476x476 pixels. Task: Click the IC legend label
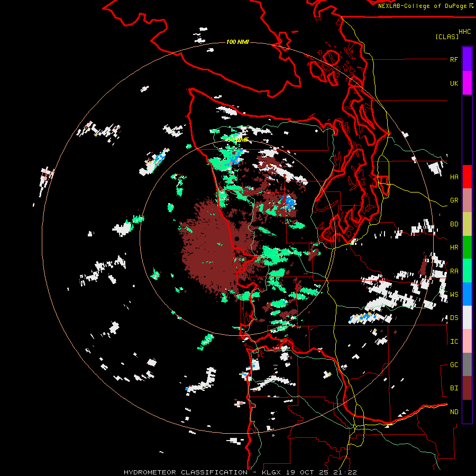454,342
